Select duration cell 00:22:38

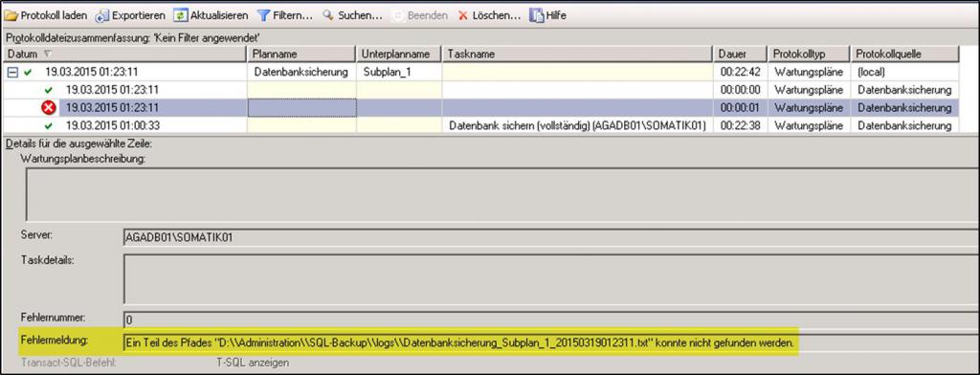(741, 126)
